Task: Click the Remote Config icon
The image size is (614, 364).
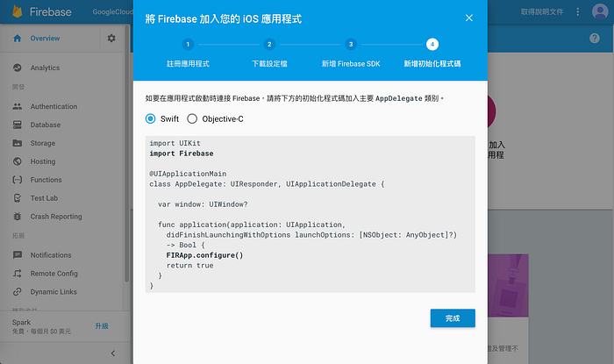Action: [x=18, y=274]
